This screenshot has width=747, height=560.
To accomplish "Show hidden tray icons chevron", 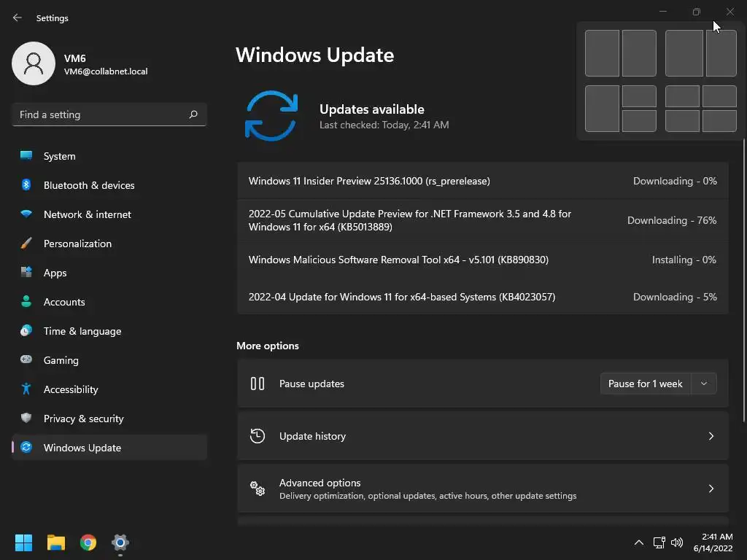I will (x=639, y=542).
